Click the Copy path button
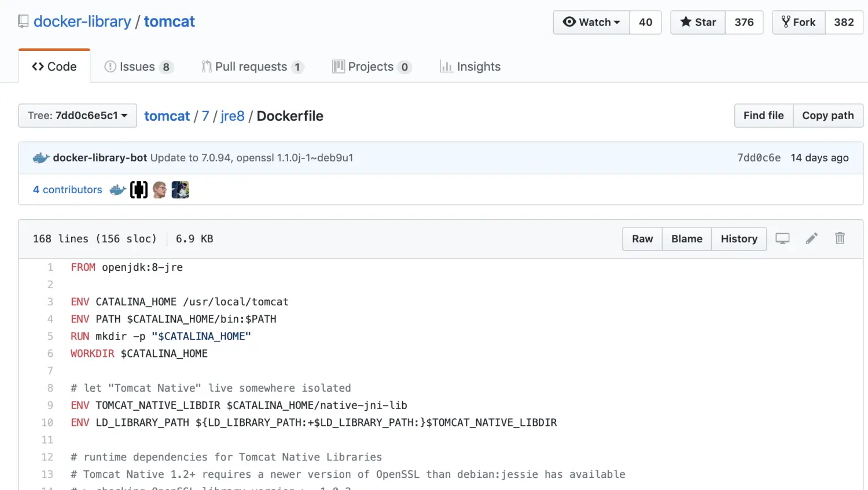The height and width of the screenshot is (490, 868). click(x=828, y=116)
